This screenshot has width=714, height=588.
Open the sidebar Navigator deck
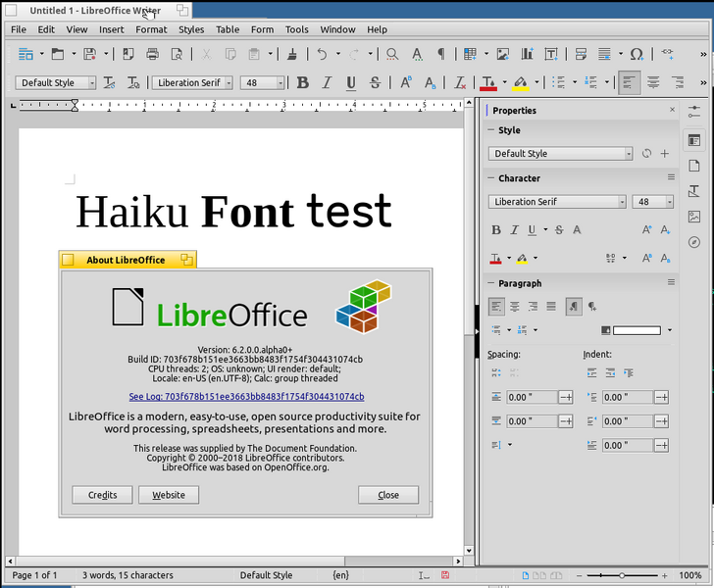(x=694, y=242)
